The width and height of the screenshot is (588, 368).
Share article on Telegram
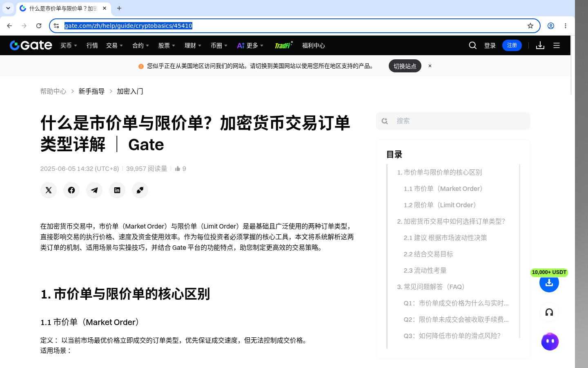tap(94, 190)
